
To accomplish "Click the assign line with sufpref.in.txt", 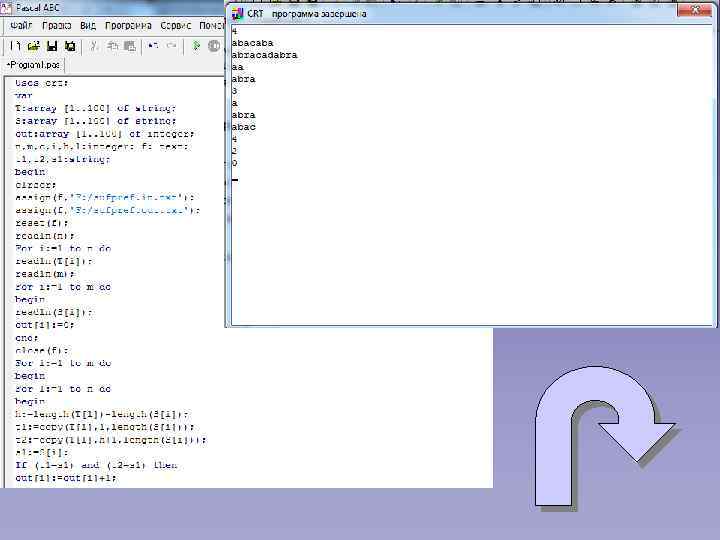I will (105, 197).
